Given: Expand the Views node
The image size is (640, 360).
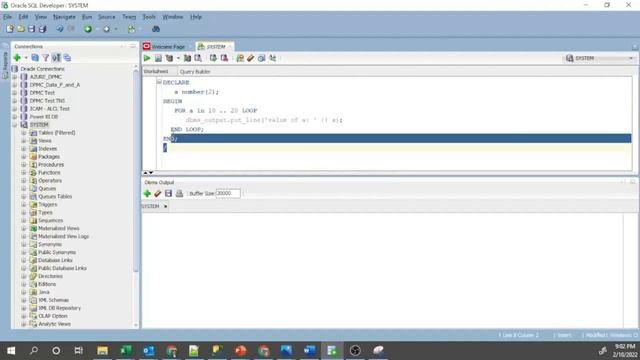Looking at the screenshot, I should click(24, 140).
